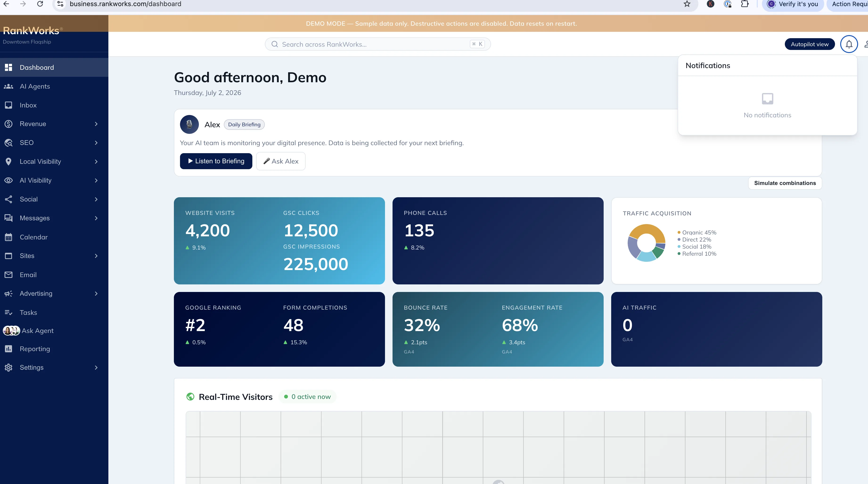This screenshot has height=484, width=868.
Task: Open the Tasks checklist icon
Action: point(8,312)
